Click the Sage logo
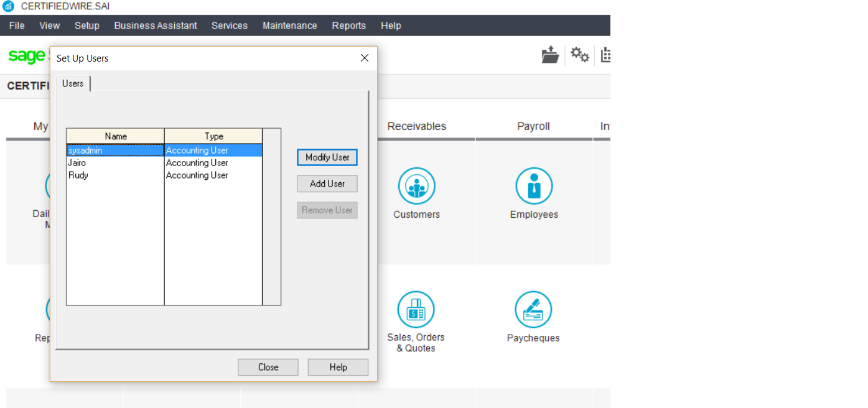Screen dimensions: 868x408 (x=26, y=55)
